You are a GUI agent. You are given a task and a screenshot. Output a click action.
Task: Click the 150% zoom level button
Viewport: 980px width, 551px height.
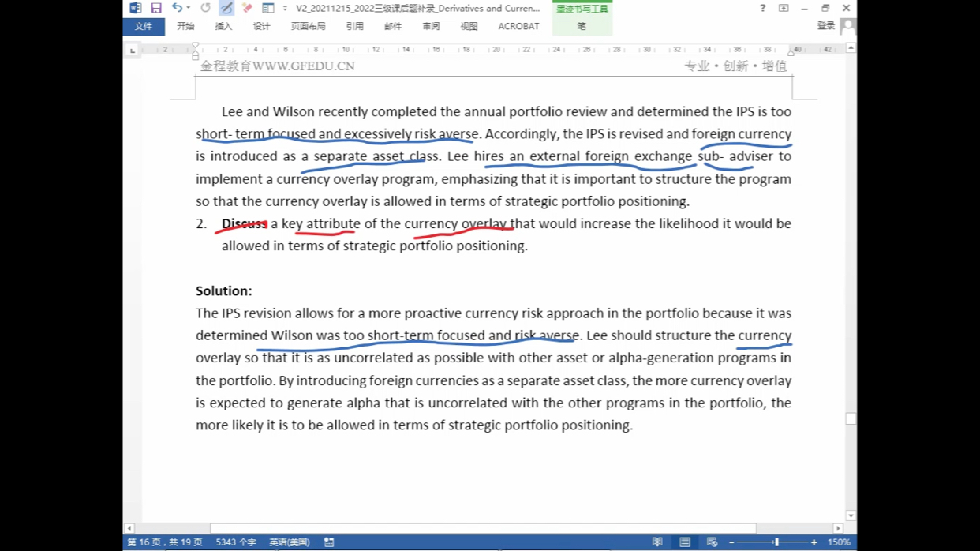coord(839,542)
